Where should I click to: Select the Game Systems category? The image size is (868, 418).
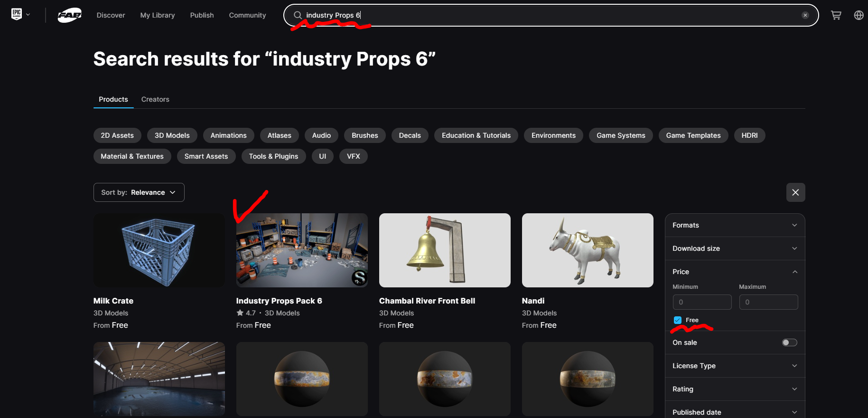621,135
